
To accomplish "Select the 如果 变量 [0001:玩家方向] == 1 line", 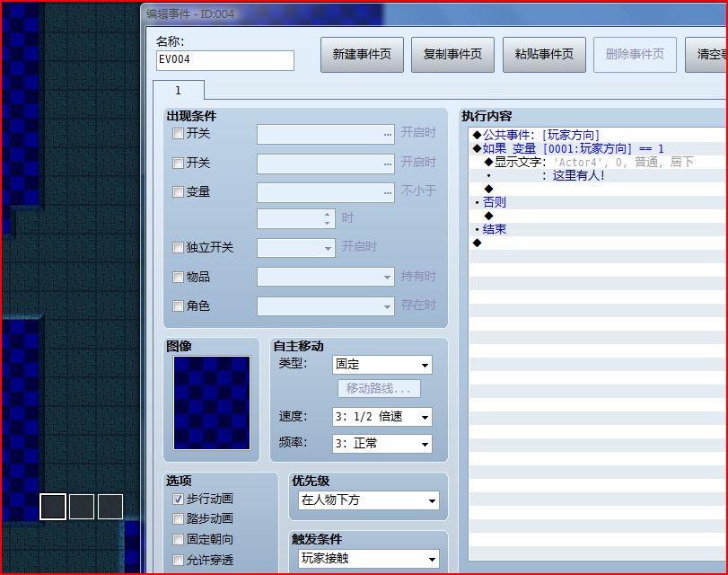I will [x=598, y=149].
